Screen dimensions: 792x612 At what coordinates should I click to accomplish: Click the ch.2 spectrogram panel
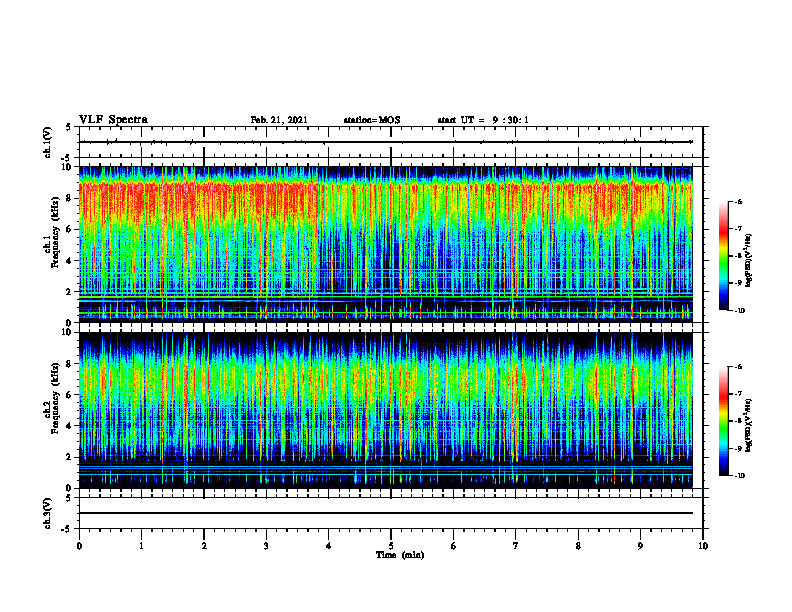[385, 410]
